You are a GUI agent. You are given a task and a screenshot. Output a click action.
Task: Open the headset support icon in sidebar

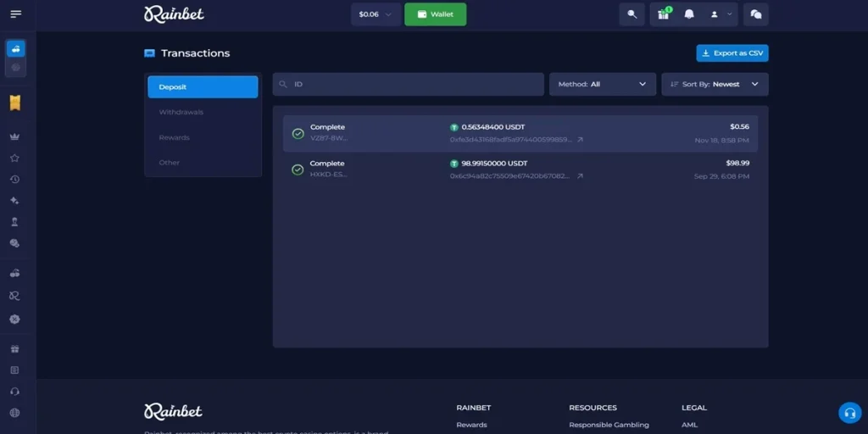(x=15, y=392)
